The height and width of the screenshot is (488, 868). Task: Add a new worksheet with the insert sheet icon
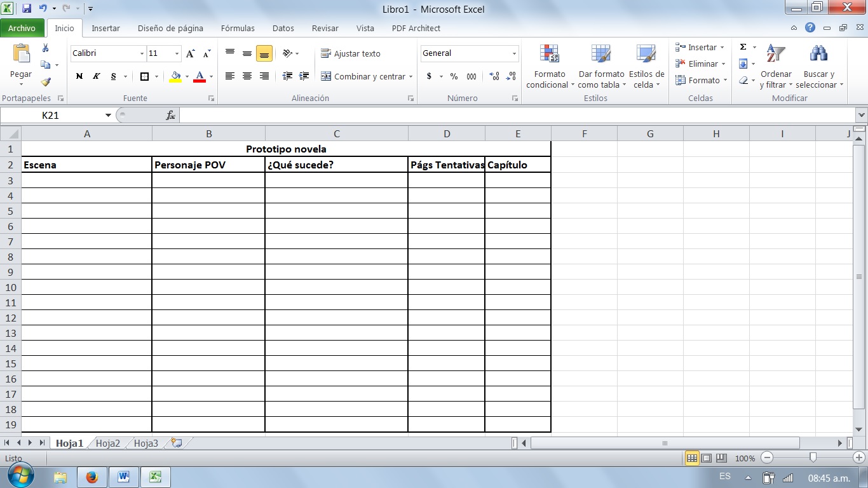pyautogui.click(x=177, y=443)
